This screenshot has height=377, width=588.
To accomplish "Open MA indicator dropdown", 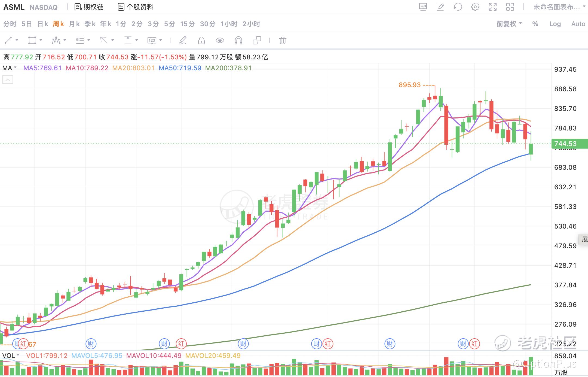I will [x=10, y=68].
